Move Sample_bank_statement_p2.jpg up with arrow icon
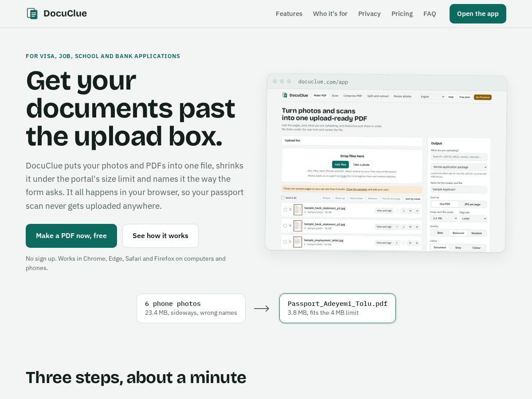The width and height of the screenshot is (532, 399). point(397,227)
